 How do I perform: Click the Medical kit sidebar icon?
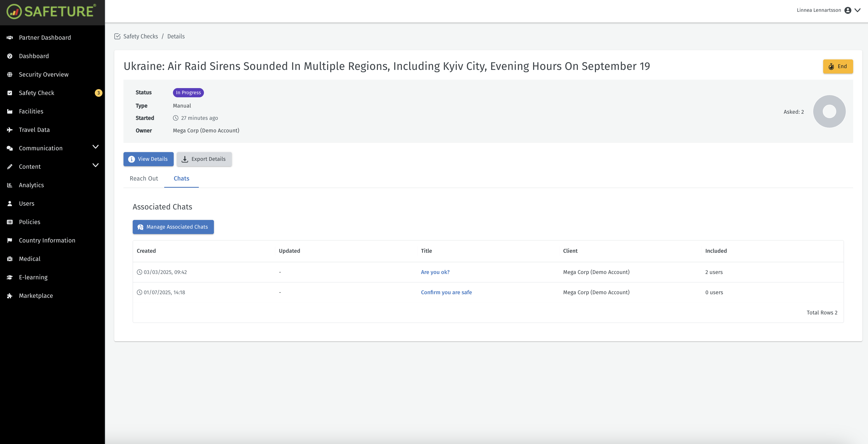(10, 259)
